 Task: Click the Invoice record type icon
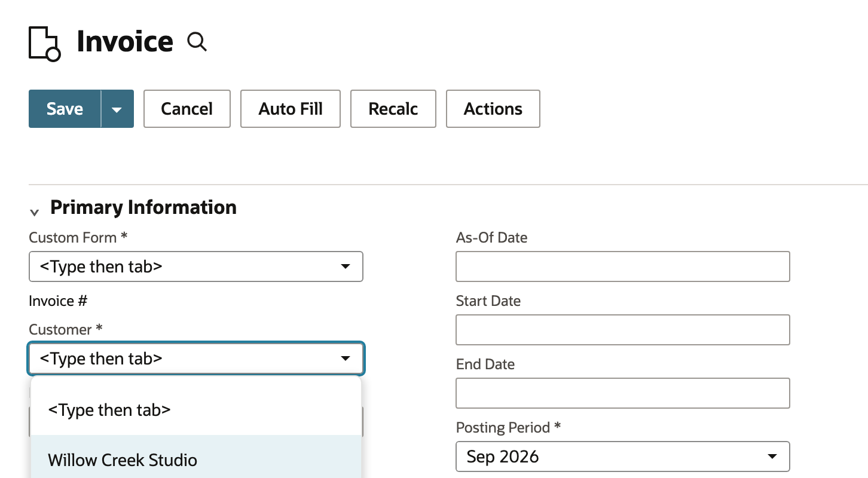[x=44, y=43]
